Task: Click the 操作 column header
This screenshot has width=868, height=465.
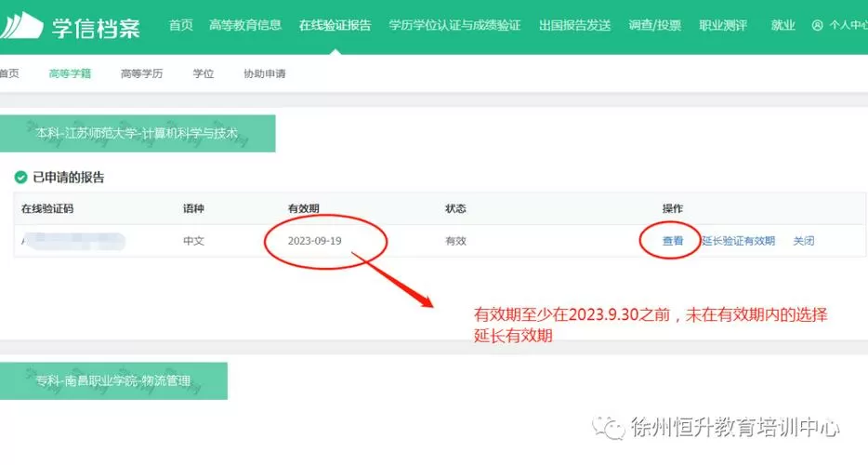Action: pos(673,208)
